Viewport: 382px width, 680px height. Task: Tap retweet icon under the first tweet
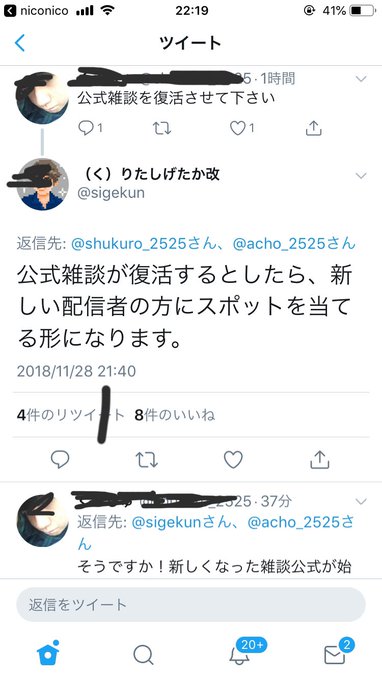click(x=162, y=128)
